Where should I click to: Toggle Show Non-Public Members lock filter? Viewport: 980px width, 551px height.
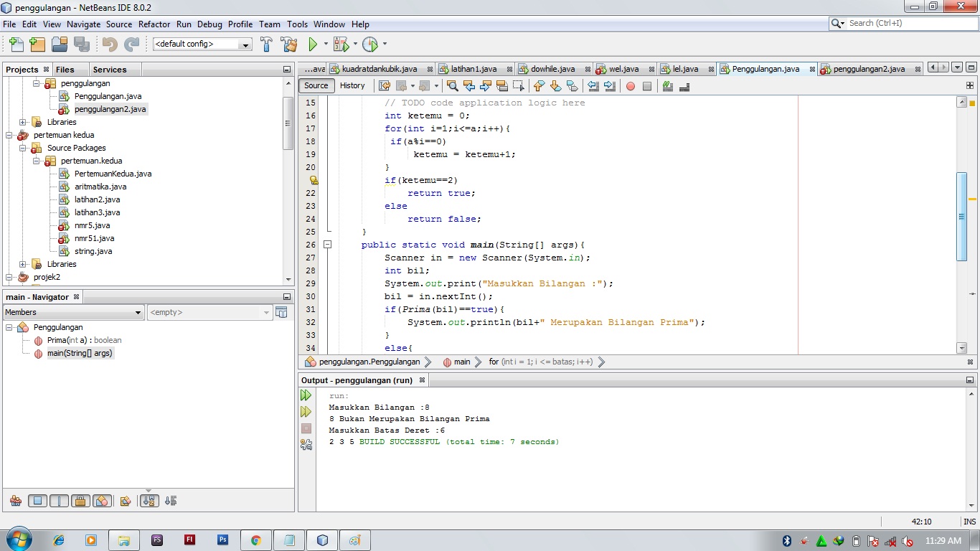80,501
